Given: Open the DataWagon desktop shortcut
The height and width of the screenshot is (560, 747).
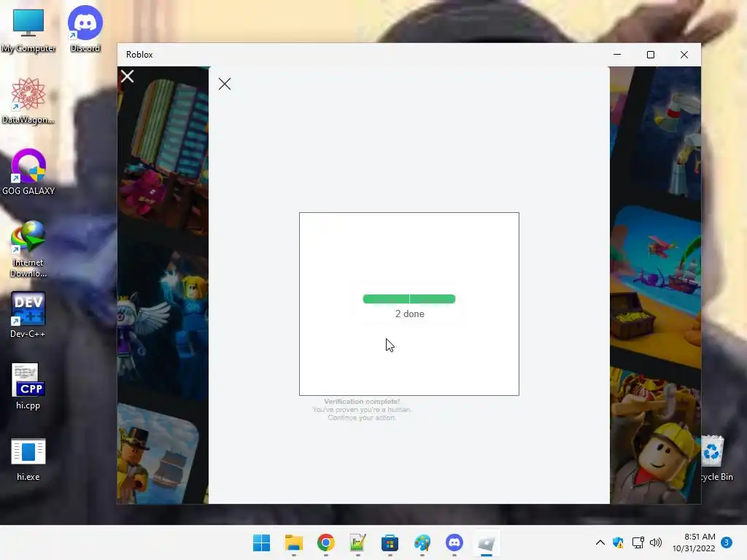Looking at the screenshot, I should point(28,101).
